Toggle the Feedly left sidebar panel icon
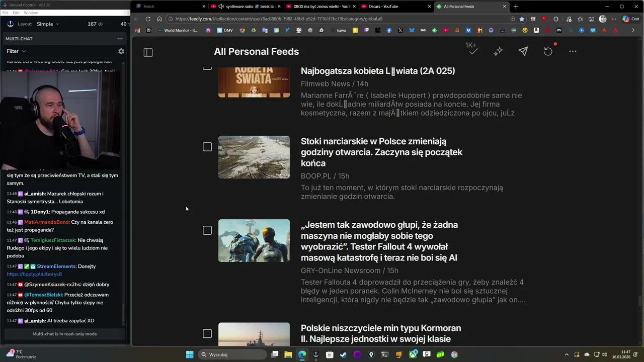The image size is (644, 362). click(148, 52)
